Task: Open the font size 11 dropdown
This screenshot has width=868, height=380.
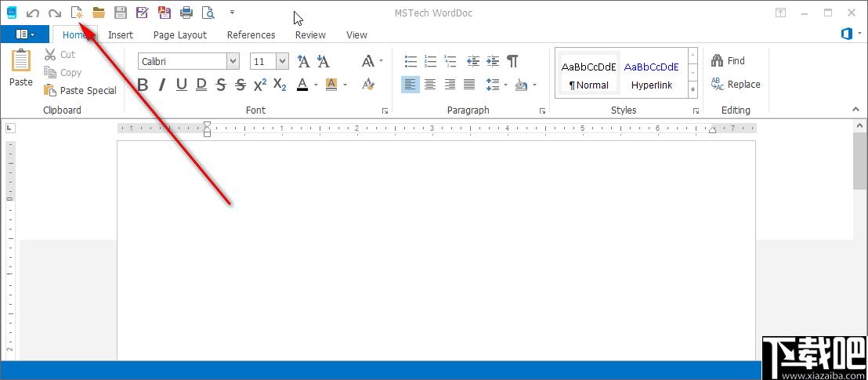Action: pos(282,61)
